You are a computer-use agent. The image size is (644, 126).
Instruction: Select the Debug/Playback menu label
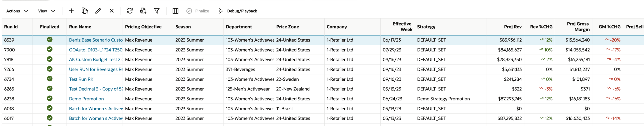(x=241, y=11)
